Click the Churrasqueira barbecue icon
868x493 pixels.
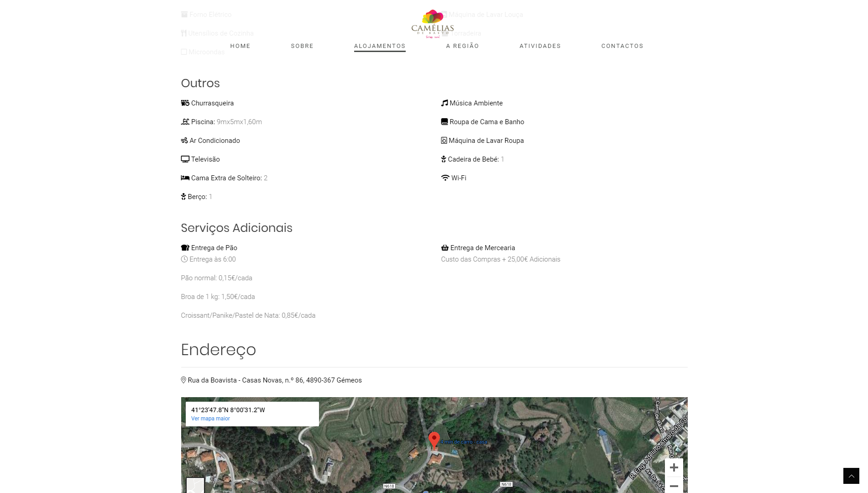click(185, 103)
